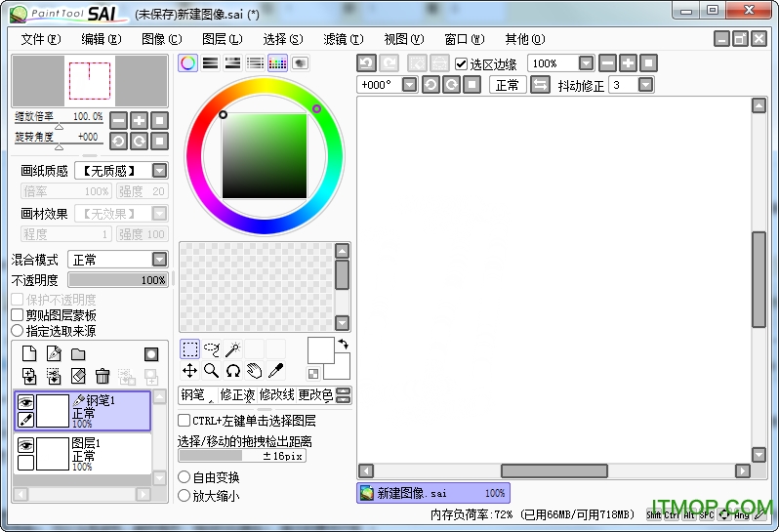Choose the Eyedropper color picker tool
This screenshot has height=532, width=779.
coord(276,371)
